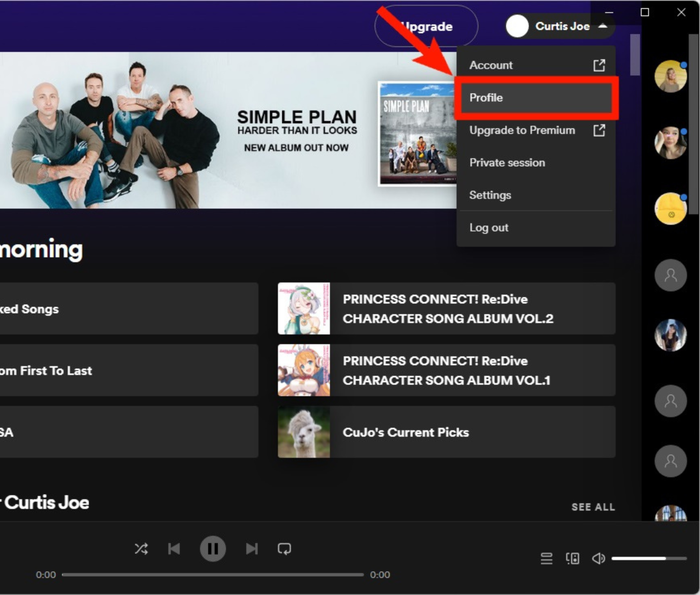
Task: Adjust the volume slider
Action: pos(649,558)
